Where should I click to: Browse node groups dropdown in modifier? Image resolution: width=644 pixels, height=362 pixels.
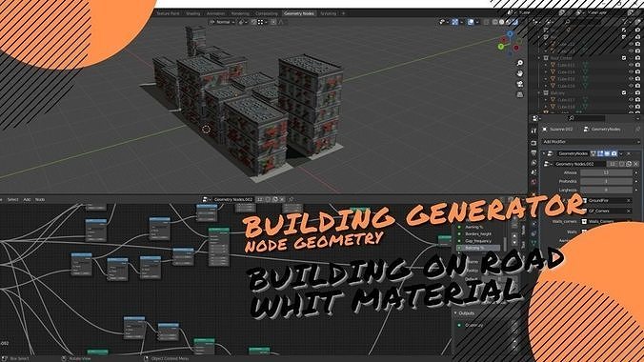coord(548,164)
